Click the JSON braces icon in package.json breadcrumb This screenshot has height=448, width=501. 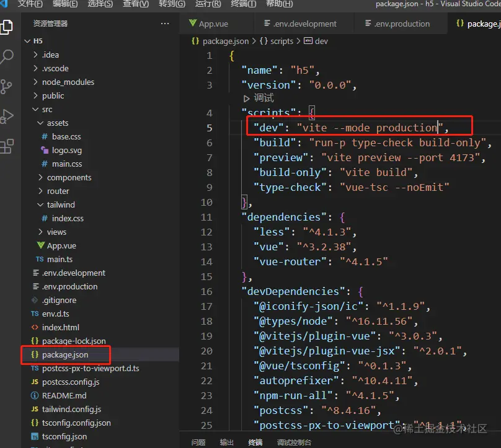195,41
